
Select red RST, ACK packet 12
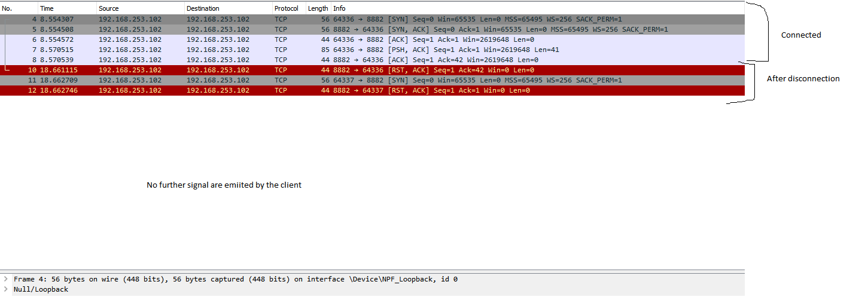tap(372, 90)
